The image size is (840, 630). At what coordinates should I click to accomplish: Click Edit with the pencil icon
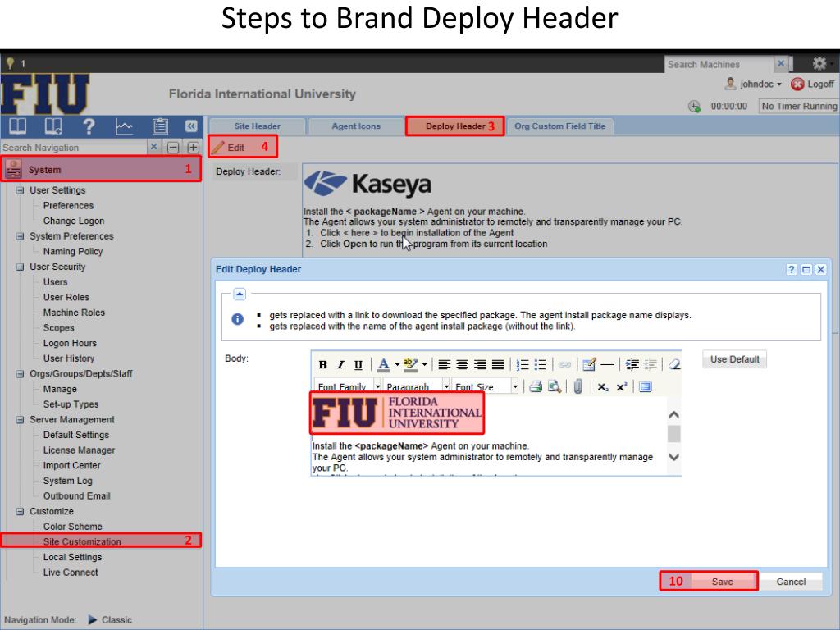click(x=229, y=148)
